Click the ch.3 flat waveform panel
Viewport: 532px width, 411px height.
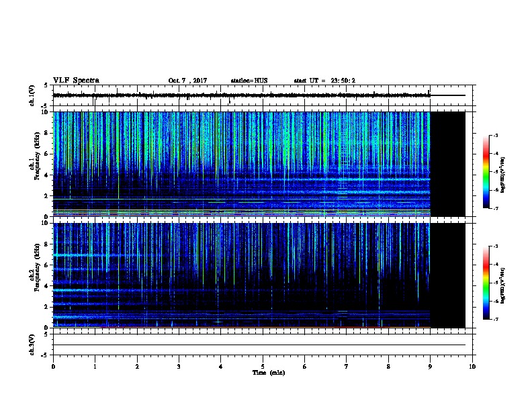click(x=263, y=345)
